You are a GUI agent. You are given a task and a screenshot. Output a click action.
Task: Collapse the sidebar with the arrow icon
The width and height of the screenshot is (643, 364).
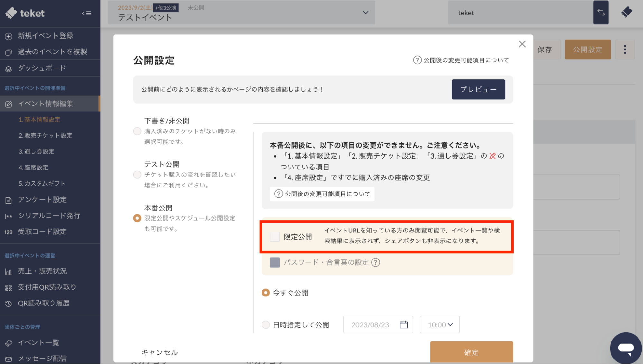(x=86, y=13)
